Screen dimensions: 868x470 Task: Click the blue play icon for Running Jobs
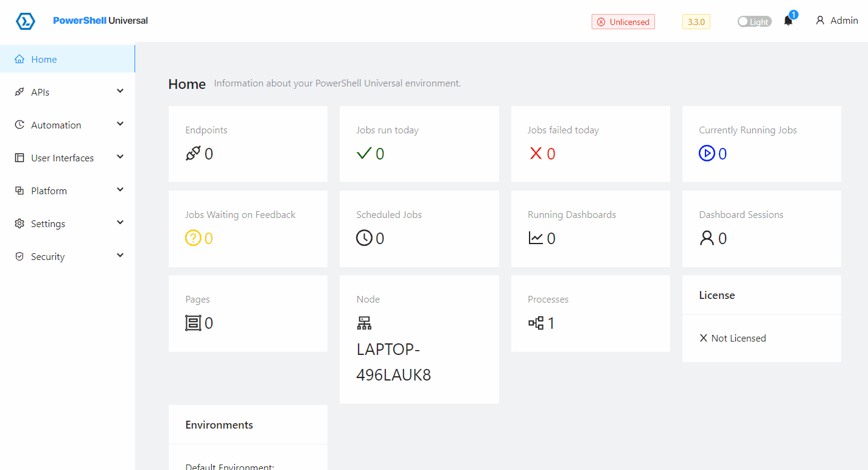point(707,154)
